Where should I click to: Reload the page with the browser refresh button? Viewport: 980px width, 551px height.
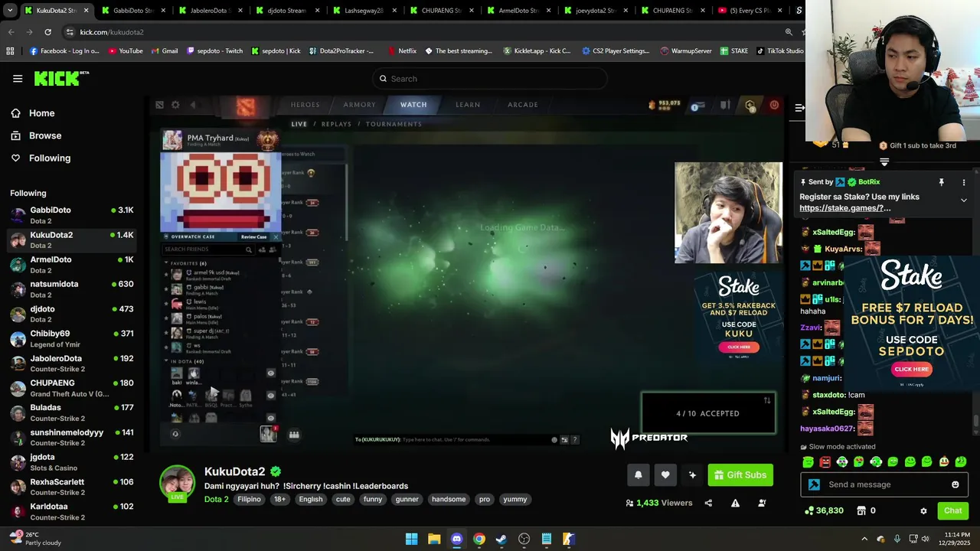tap(47, 32)
